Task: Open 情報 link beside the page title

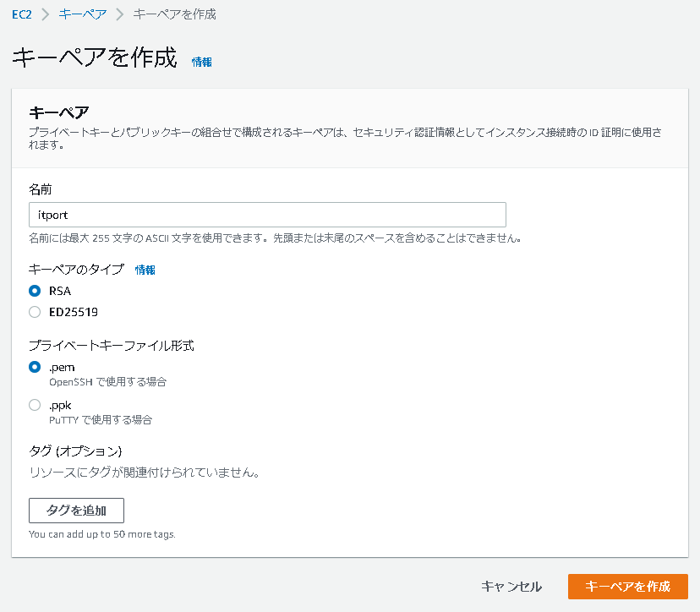Action: pyautogui.click(x=202, y=62)
